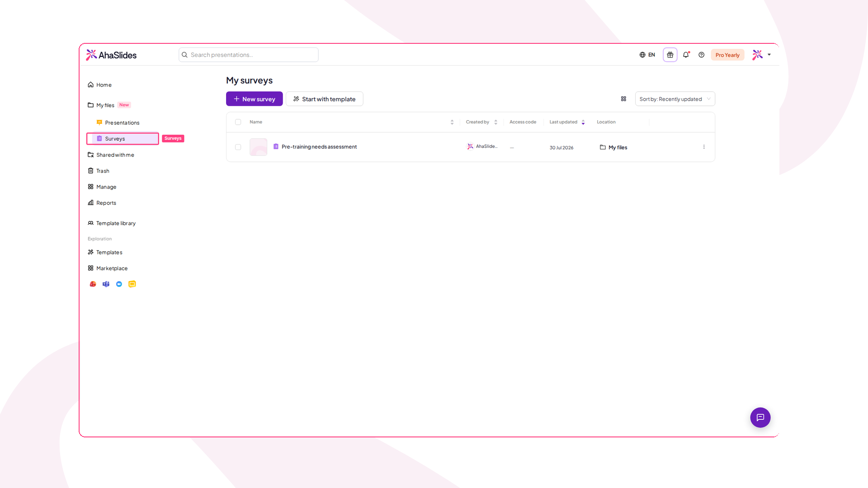
Task: Open Manage in the sidebar
Action: [102, 187]
